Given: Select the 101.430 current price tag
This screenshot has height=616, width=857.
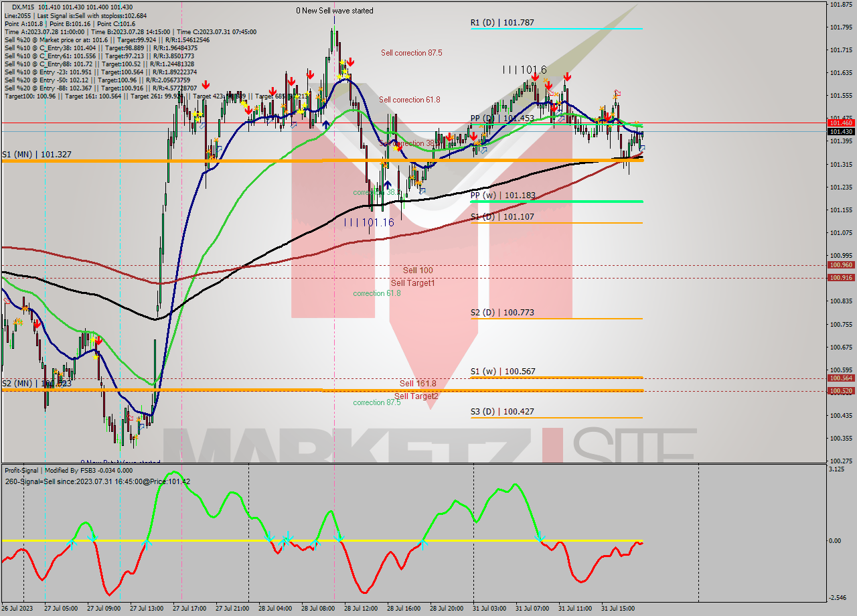Looking at the screenshot, I should [x=841, y=132].
